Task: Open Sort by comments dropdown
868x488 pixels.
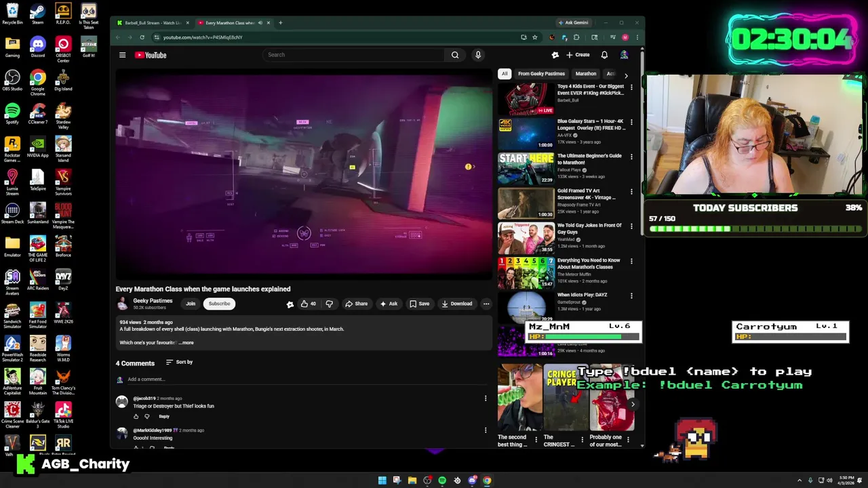Action: [x=180, y=362]
